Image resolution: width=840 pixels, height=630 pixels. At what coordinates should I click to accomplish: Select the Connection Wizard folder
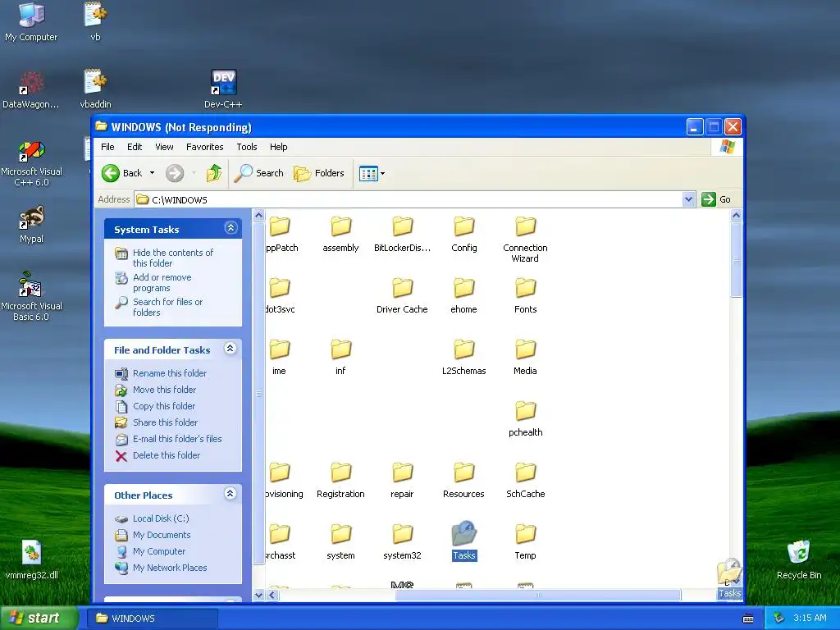(526, 240)
